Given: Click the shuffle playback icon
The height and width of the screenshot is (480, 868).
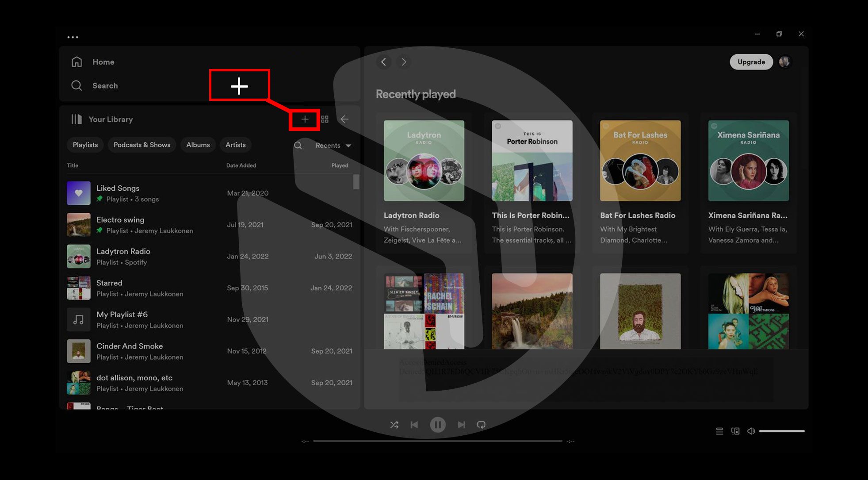Looking at the screenshot, I should point(393,424).
